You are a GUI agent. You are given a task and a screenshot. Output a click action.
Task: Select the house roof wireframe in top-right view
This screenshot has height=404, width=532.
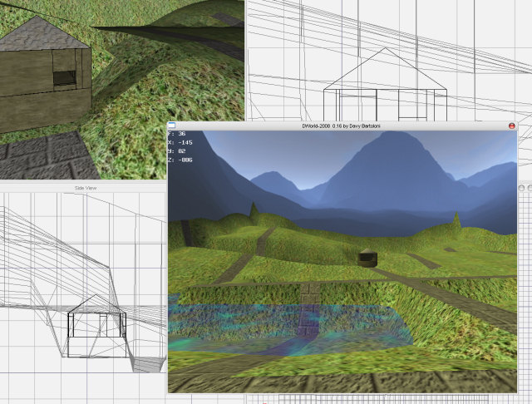(385, 76)
